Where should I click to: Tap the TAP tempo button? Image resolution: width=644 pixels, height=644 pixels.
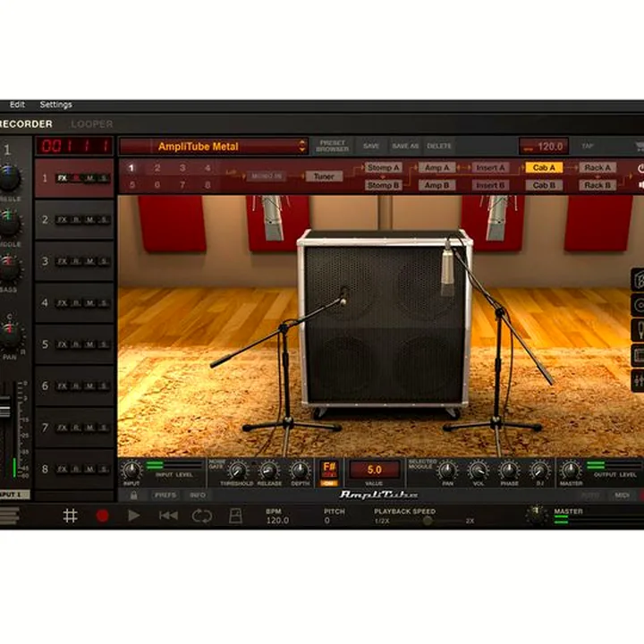pos(588,146)
